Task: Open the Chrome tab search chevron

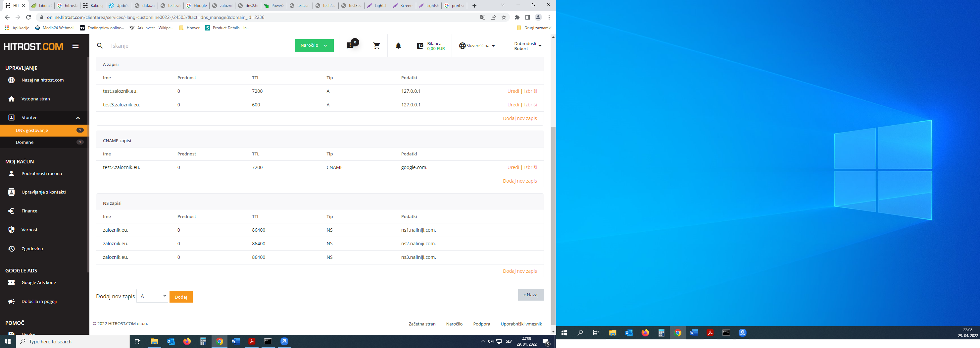Action: [503, 5]
